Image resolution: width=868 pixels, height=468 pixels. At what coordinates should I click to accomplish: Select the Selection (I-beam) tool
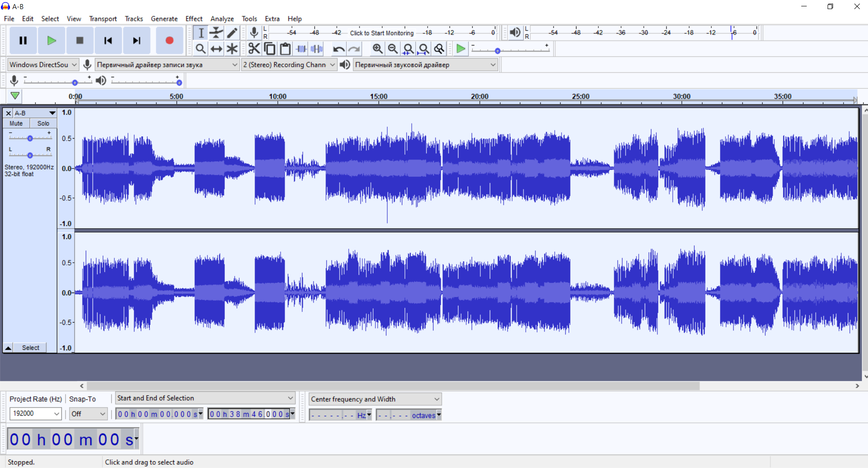tap(201, 33)
